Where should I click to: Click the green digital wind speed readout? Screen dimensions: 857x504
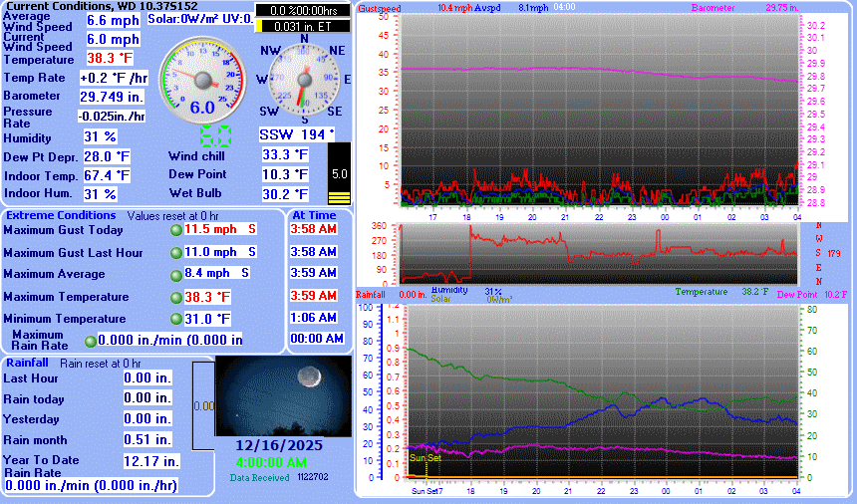pos(218,136)
